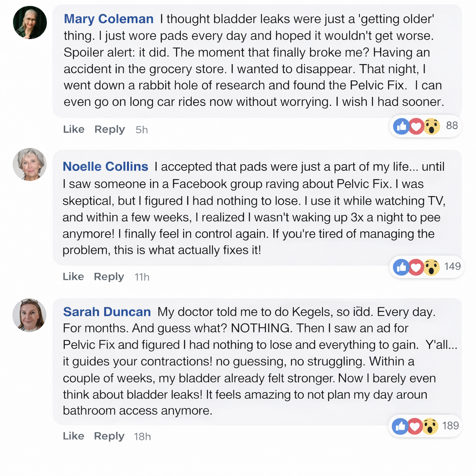The height and width of the screenshot is (476, 476).
Task: Click the wow emoji on Sarah Duncan's comment
Action: coord(430,426)
